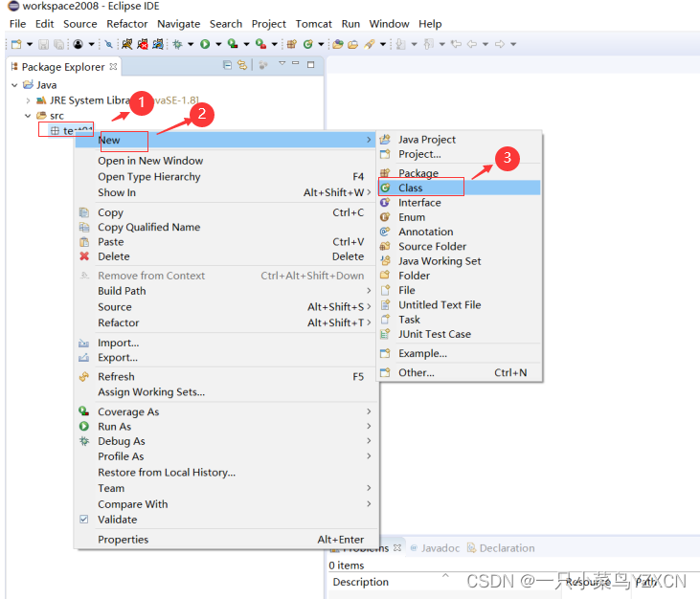The image size is (700, 599).
Task: Select Class in the New submenu
Action: [460, 188]
